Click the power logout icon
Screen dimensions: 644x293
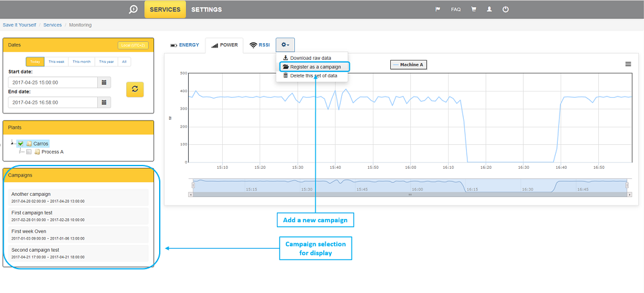pyautogui.click(x=506, y=10)
